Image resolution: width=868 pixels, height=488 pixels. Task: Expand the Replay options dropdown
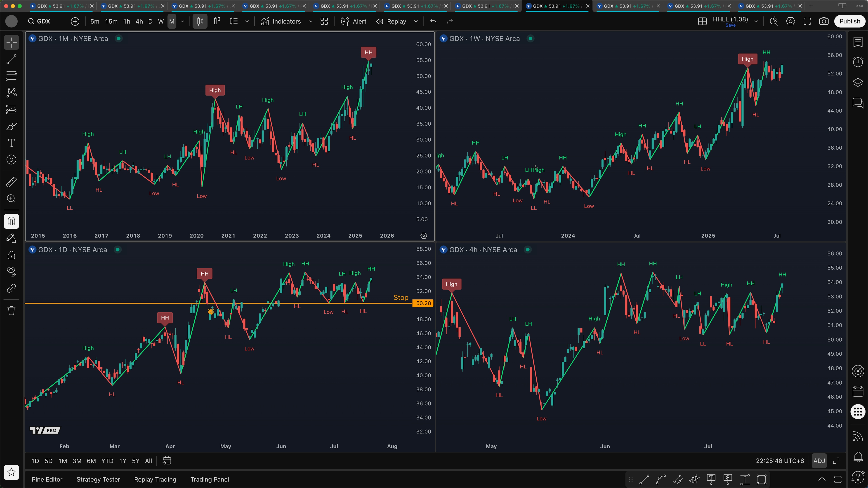[416, 21]
